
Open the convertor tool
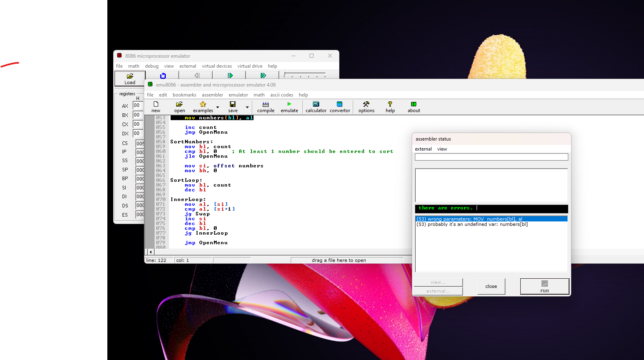[x=340, y=107]
